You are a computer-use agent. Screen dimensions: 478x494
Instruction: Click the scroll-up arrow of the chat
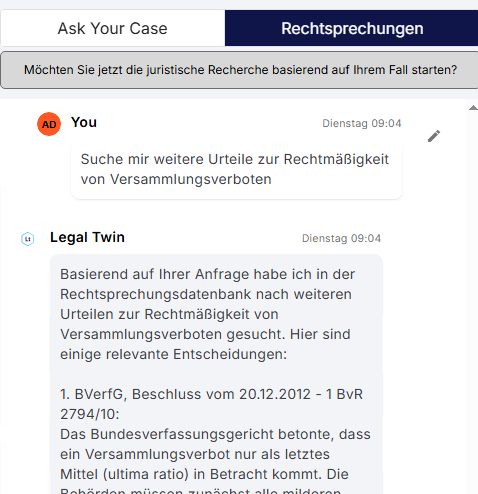coord(473,108)
